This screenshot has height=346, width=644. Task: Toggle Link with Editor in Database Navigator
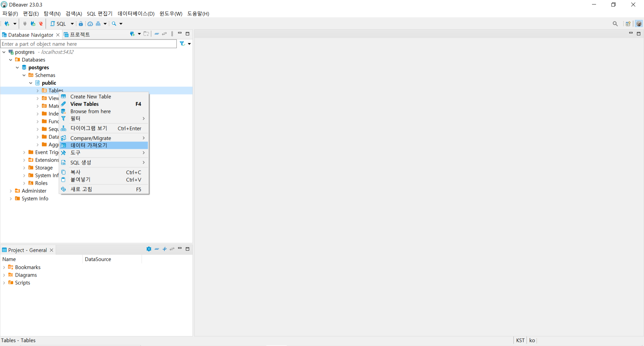(164, 34)
